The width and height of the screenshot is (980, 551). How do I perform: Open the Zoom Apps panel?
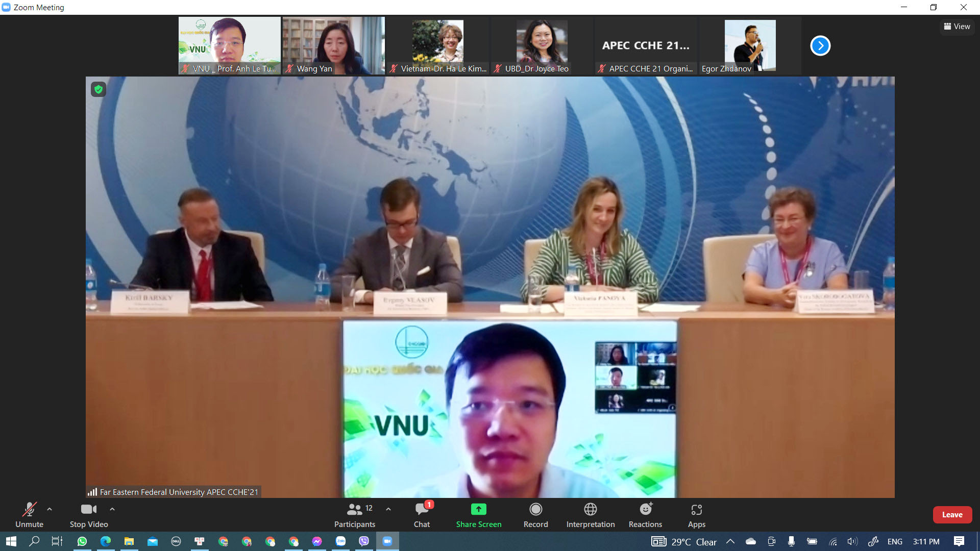[697, 515]
